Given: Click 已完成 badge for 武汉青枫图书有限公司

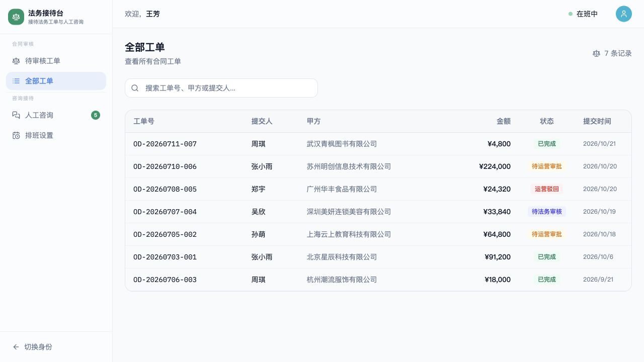Looking at the screenshot, I should (x=547, y=144).
